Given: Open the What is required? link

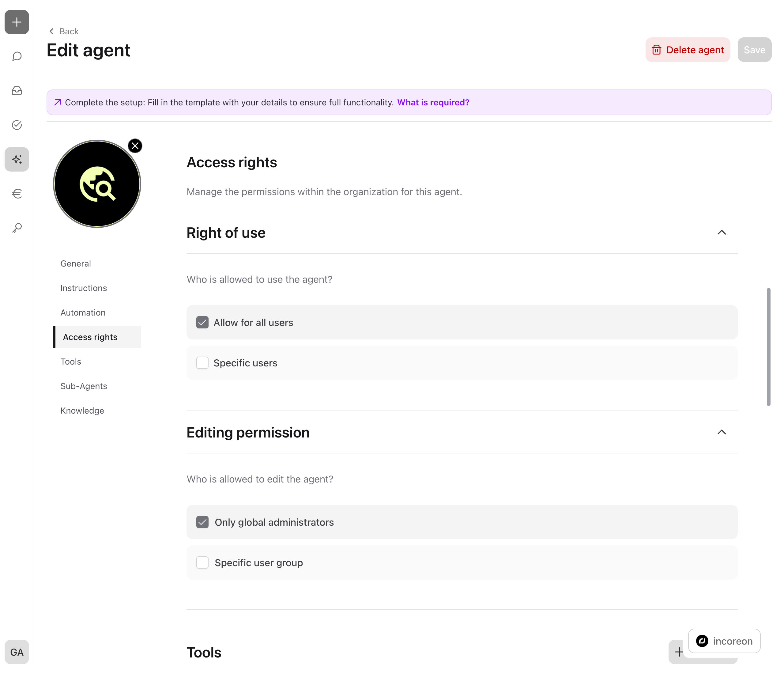Looking at the screenshot, I should click(x=433, y=103).
